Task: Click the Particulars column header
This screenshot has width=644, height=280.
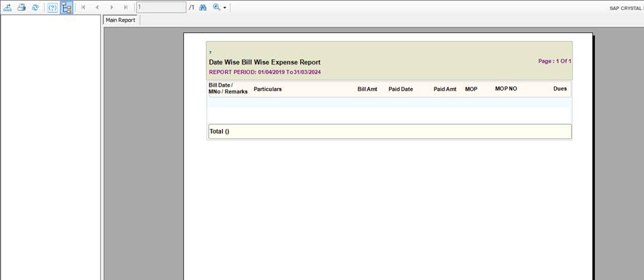Action: tap(267, 89)
